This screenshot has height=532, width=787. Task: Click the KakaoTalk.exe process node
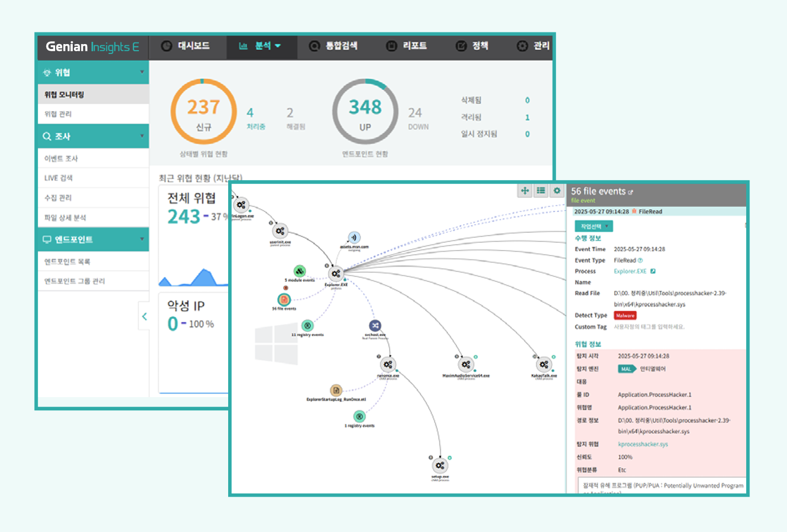544,365
